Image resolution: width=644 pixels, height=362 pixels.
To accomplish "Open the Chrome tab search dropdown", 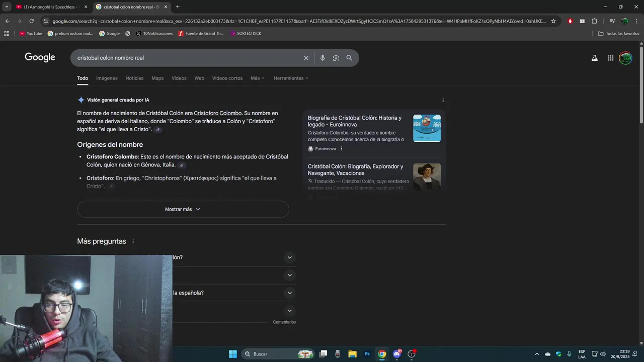I will coord(7,7).
